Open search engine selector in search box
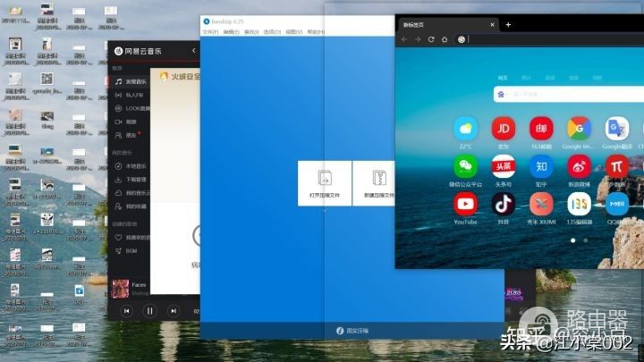 coord(501,95)
